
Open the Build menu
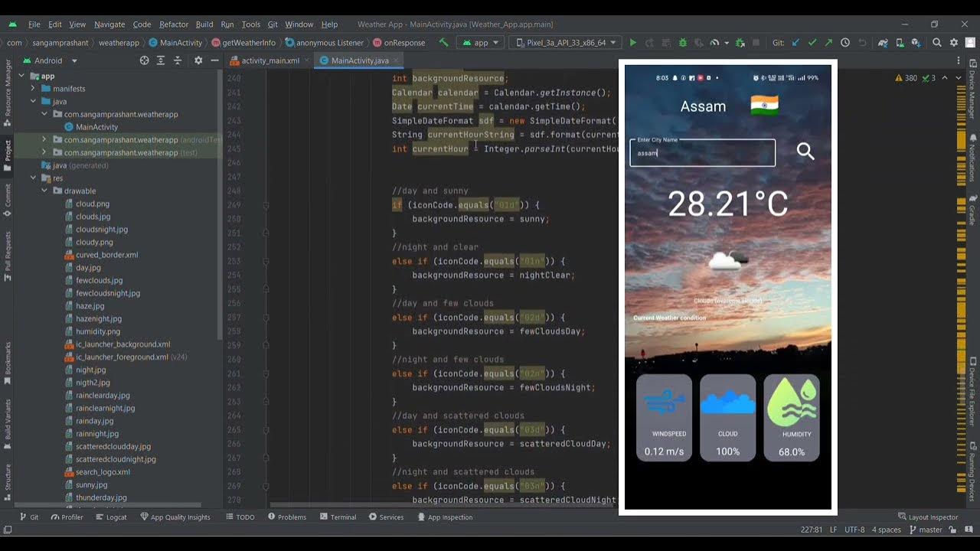[204, 24]
